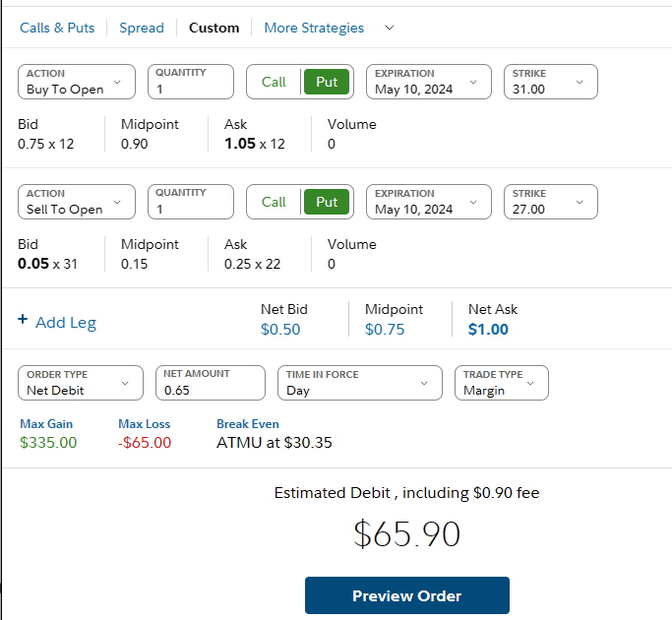The height and width of the screenshot is (620, 672).
Task: Click the Preview Order button
Action: (407, 595)
